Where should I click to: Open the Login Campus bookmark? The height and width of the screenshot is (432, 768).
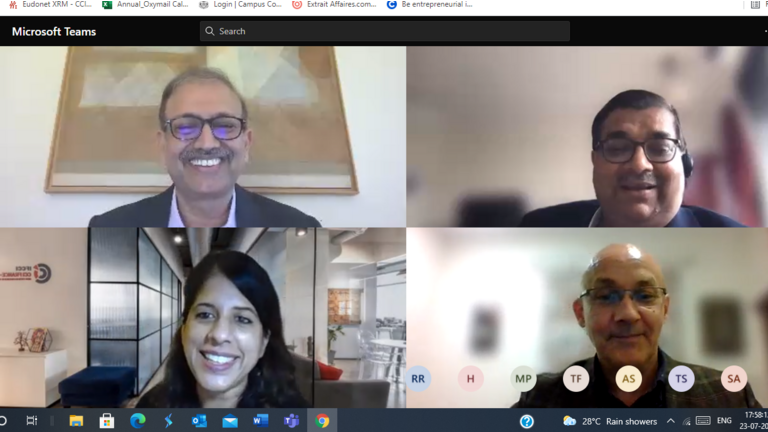tap(240, 5)
